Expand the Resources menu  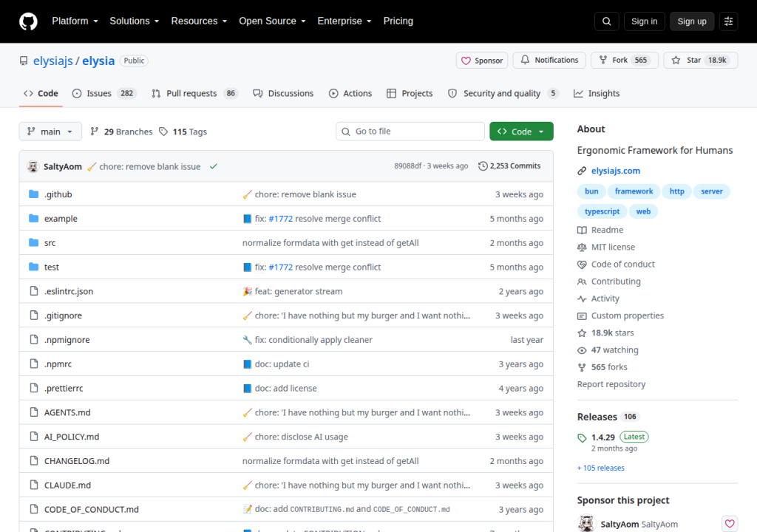click(199, 21)
